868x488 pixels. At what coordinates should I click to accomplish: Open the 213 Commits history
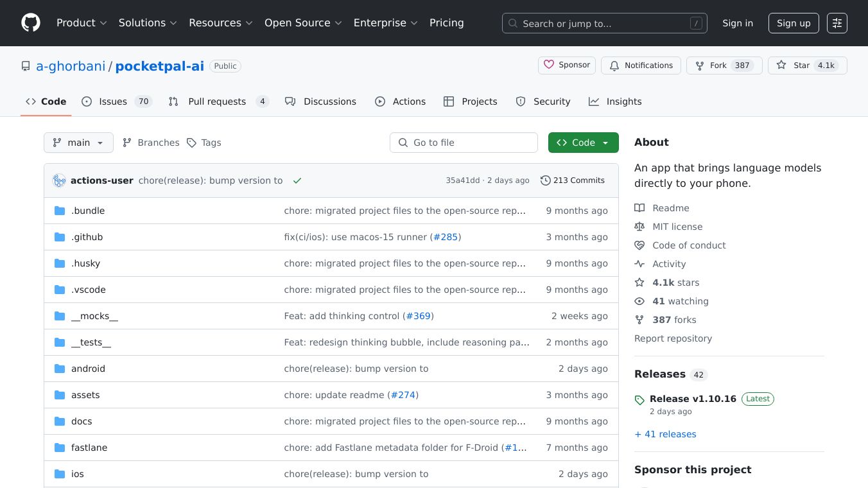point(573,180)
